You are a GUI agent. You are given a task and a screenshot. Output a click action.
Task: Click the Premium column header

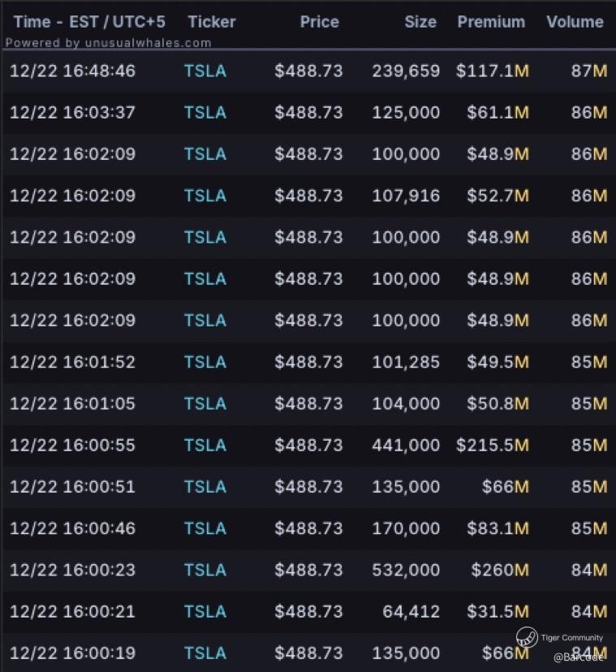pyautogui.click(x=491, y=22)
